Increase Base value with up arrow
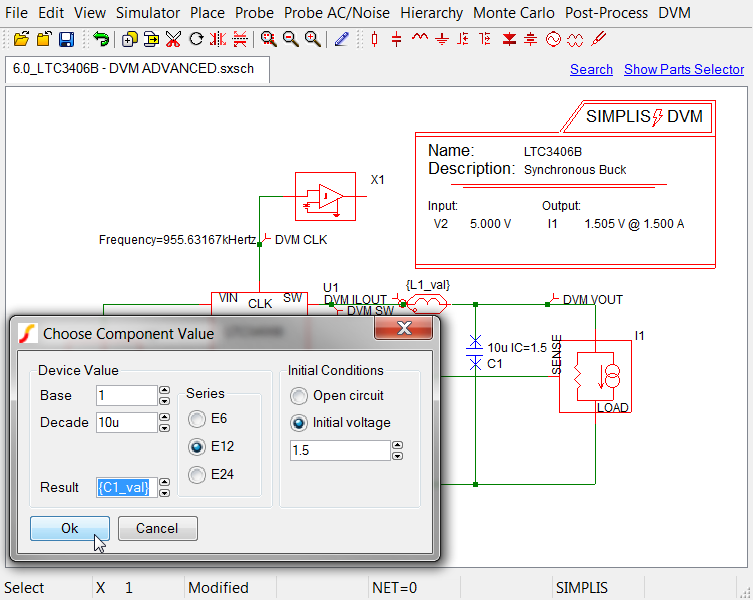This screenshot has height=600, width=753. click(x=164, y=391)
